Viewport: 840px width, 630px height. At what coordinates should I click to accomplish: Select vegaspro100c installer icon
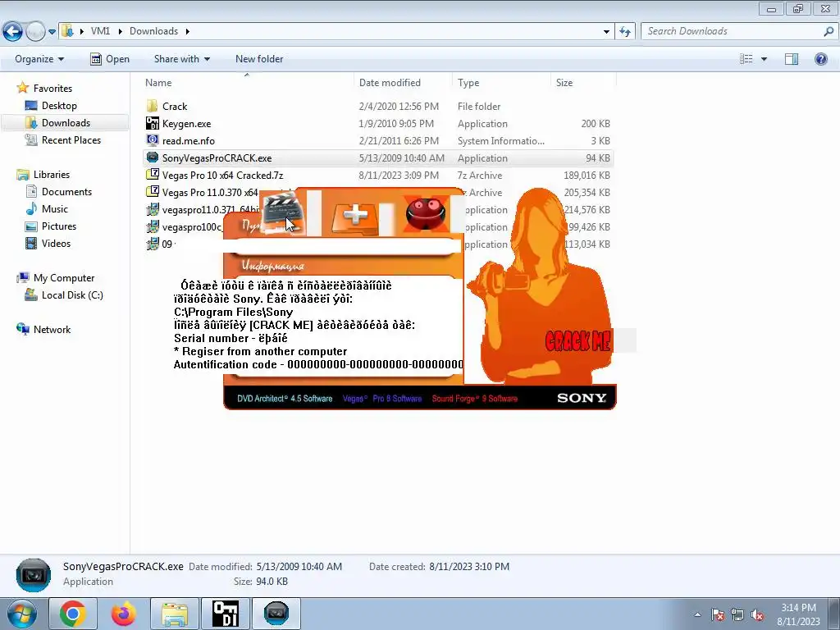coord(152,226)
